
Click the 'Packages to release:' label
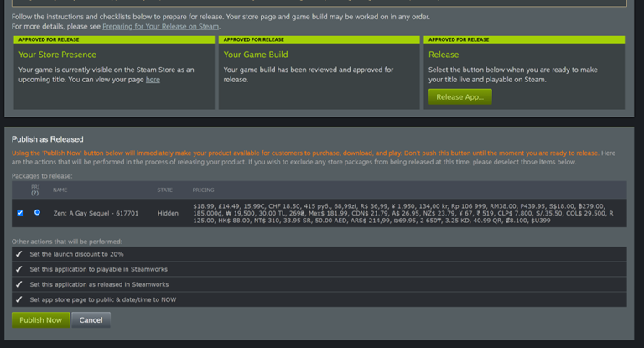[x=42, y=176]
